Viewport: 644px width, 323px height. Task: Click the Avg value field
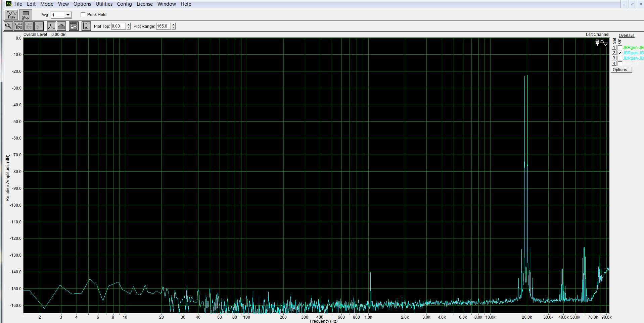click(57, 15)
